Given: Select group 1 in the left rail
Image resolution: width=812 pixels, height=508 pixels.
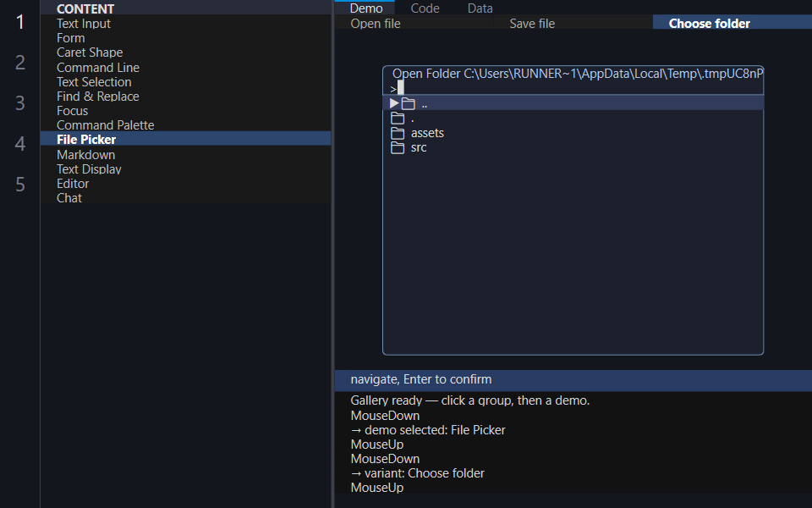Looking at the screenshot, I should click(x=20, y=22).
